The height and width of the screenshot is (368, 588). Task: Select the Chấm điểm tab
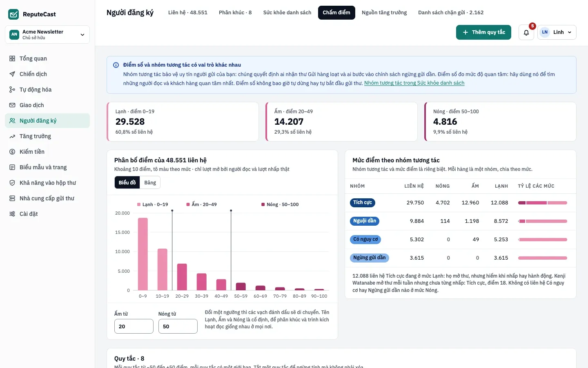[x=336, y=13]
